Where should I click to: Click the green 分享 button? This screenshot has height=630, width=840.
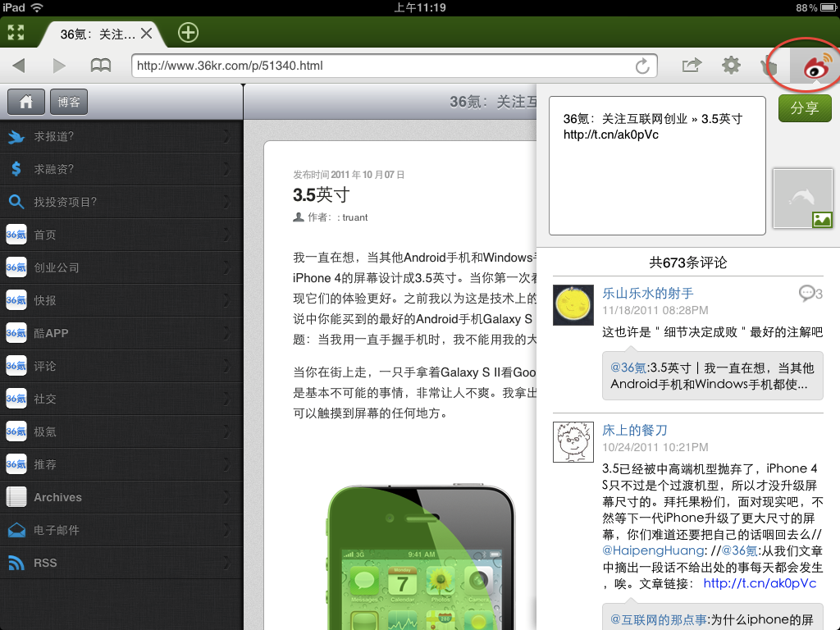pyautogui.click(x=805, y=108)
